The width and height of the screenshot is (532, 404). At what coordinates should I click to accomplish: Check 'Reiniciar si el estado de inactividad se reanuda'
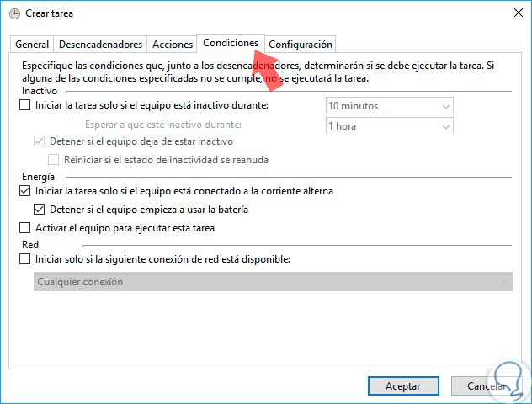coord(54,160)
